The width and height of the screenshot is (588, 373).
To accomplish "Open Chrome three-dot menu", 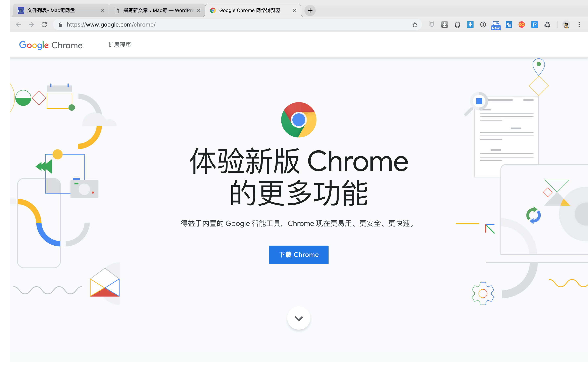I will (x=579, y=25).
